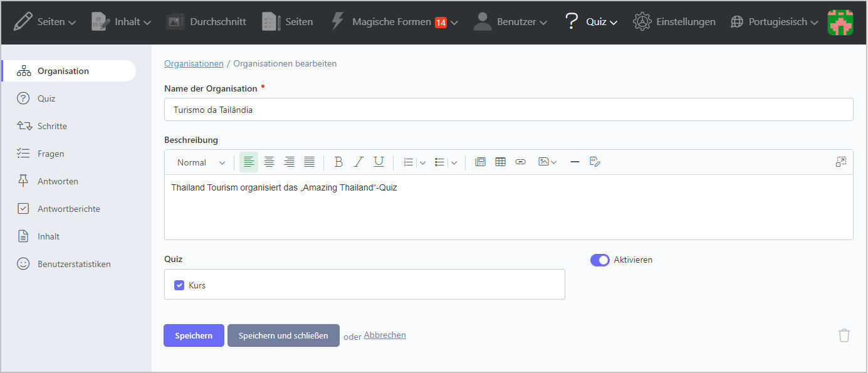Click the Abbrechen link
This screenshot has width=868, height=373.
(385, 335)
